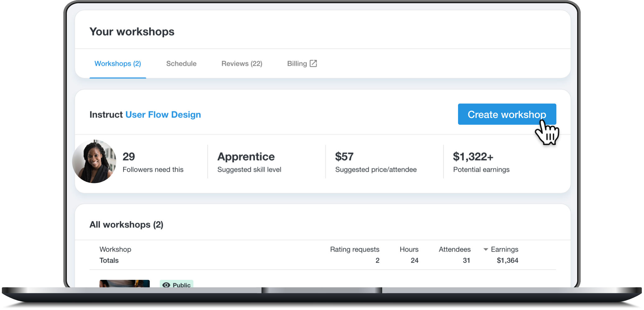Image resolution: width=644 pixels, height=310 pixels.
Task: Open the Billing tab
Action: point(302,63)
